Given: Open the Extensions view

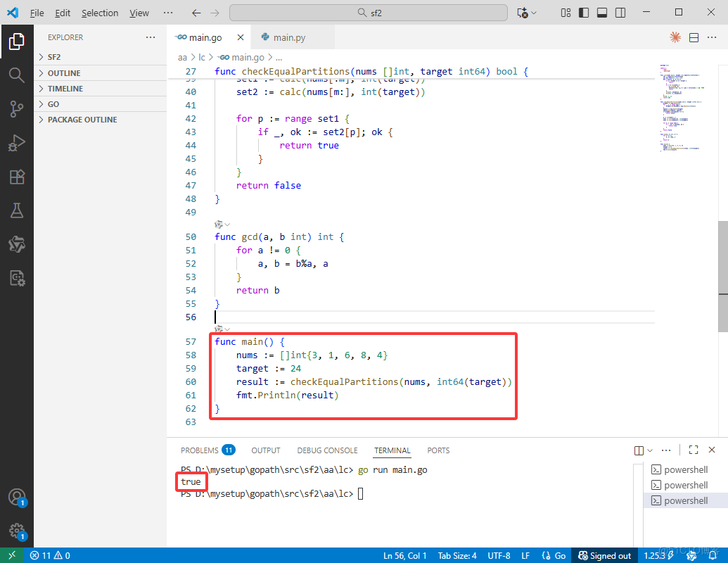Looking at the screenshot, I should coord(17,177).
